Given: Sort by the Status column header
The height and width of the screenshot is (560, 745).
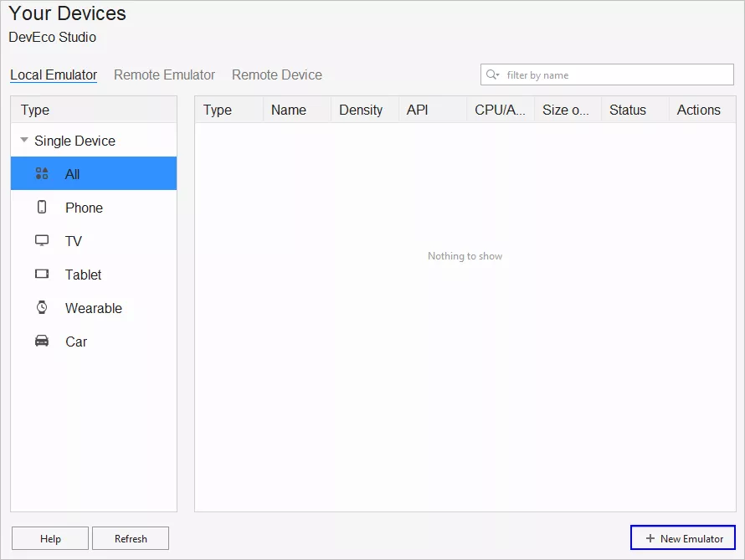Looking at the screenshot, I should tap(635, 110).
